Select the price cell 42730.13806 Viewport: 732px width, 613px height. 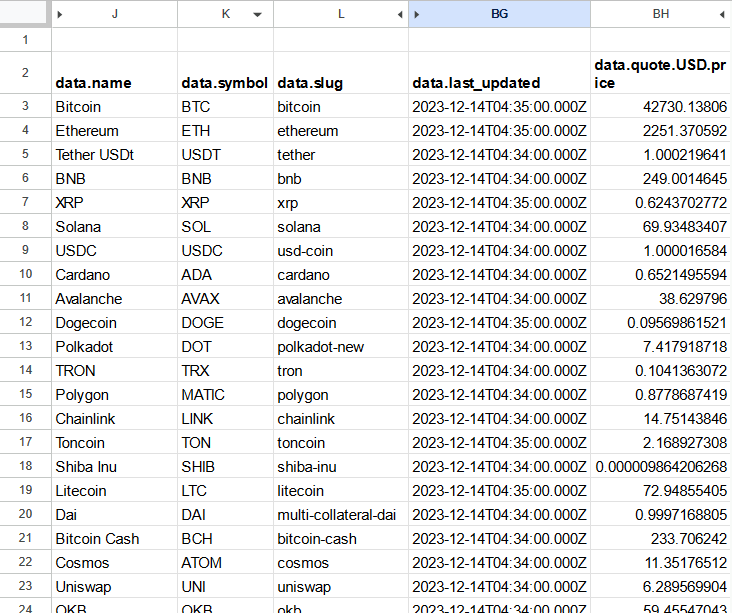click(x=661, y=106)
